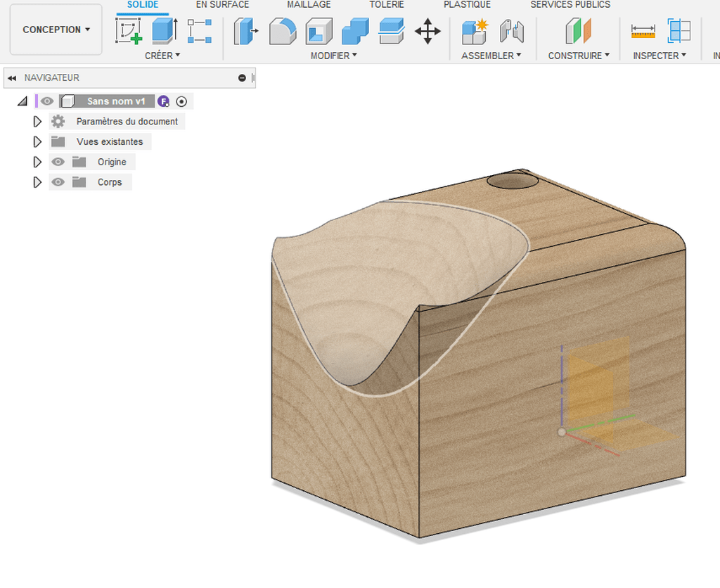
Task: Click the Fusion badge next to Sans nom v1
Action: [x=163, y=101]
